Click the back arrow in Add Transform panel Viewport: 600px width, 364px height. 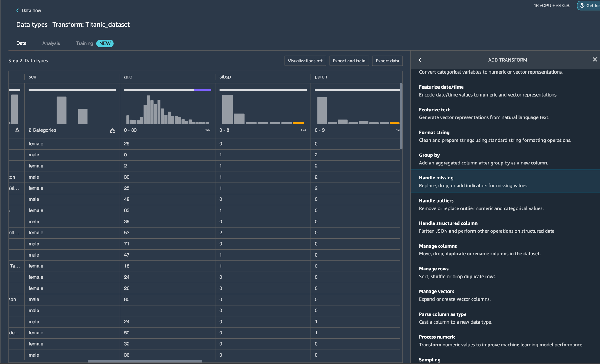(x=420, y=60)
